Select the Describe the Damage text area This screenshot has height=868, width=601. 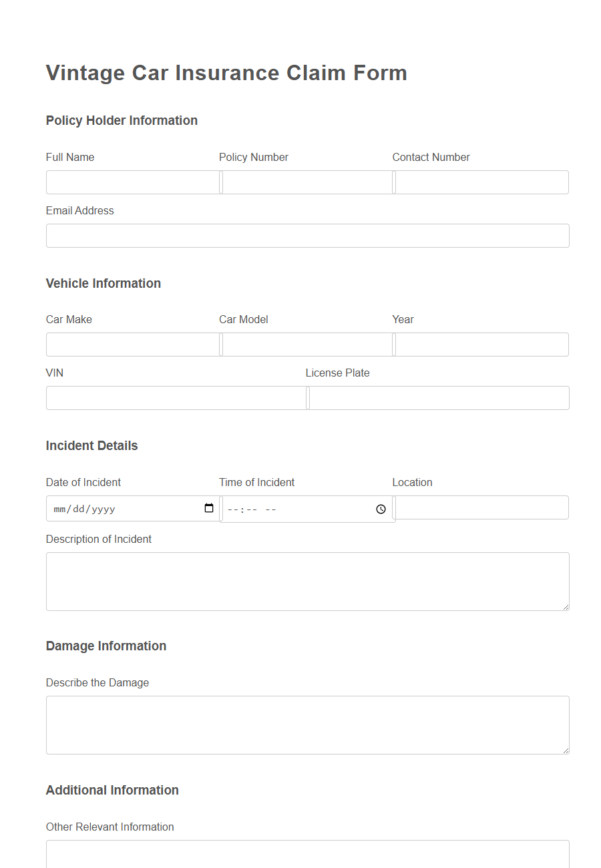307,723
